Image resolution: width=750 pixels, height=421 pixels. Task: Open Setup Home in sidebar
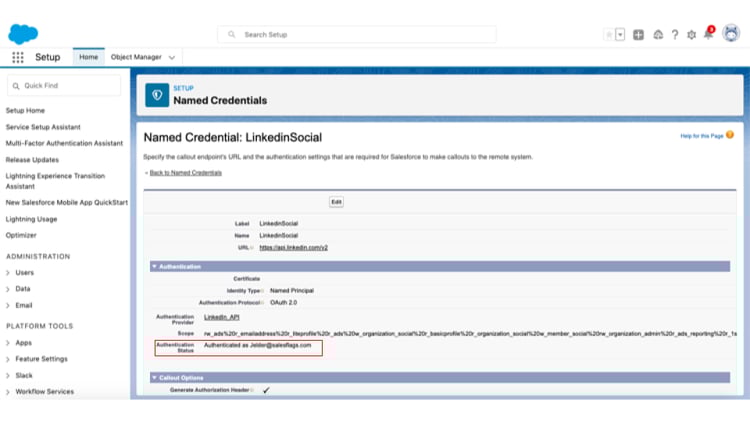[25, 111]
